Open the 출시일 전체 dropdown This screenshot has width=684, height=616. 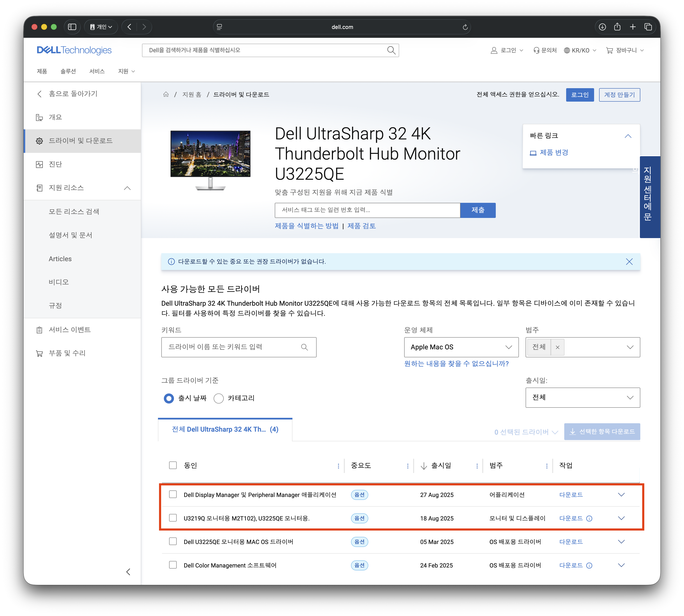tap(582, 398)
